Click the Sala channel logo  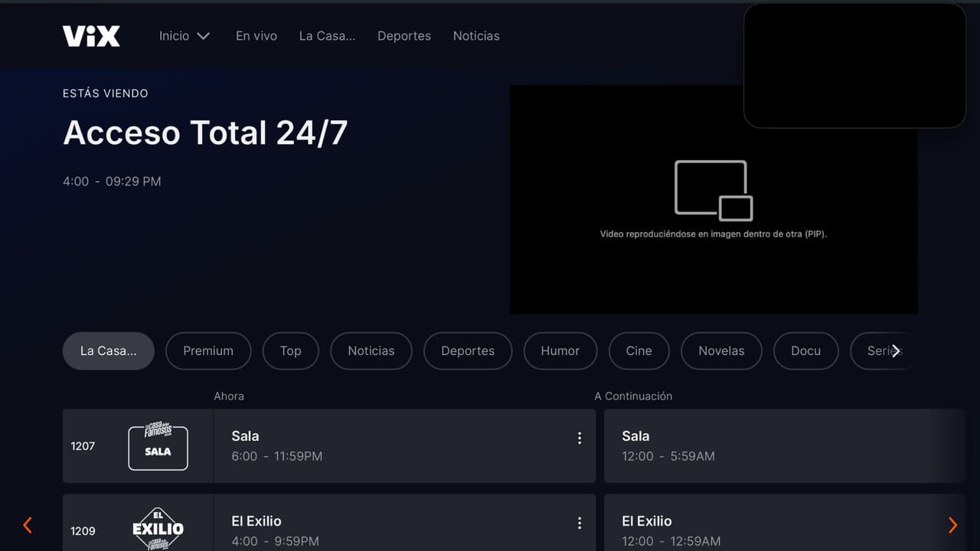click(x=158, y=446)
